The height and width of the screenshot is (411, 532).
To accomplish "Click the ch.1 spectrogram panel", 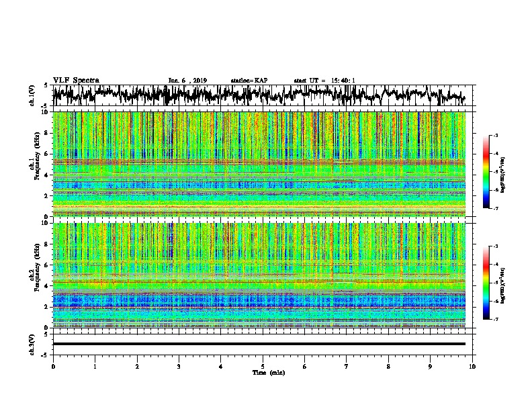I will [259, 164].
